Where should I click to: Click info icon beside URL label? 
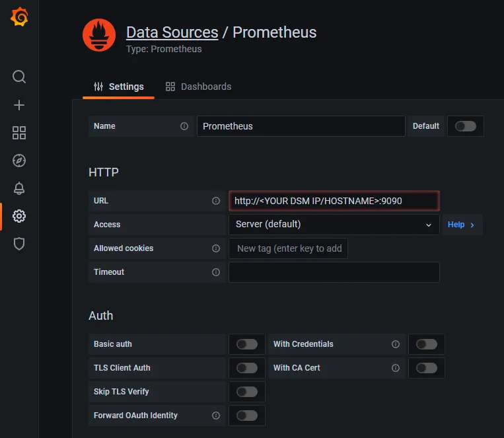(216, 201)
